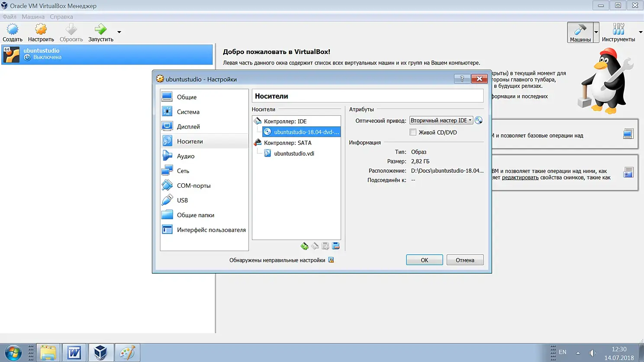Open the Windows Start menu
Image resolution: width=644 pixels, height=362 pixels.
click(13, 352)
